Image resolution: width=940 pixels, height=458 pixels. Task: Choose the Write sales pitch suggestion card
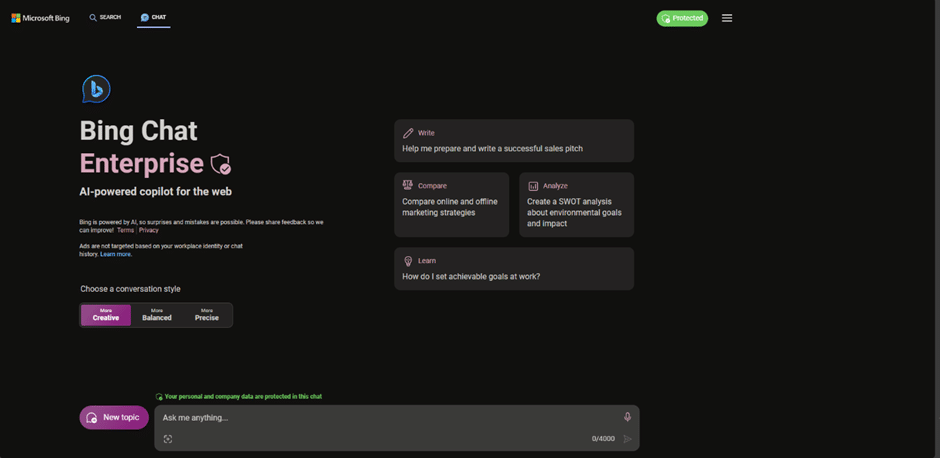[x=514, y=140]
